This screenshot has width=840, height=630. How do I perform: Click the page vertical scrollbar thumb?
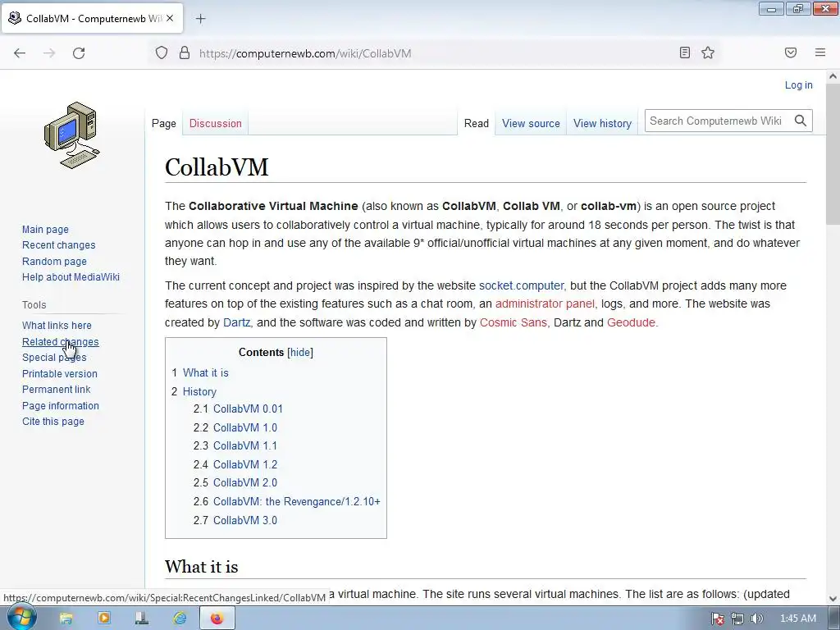pos(833,155)
